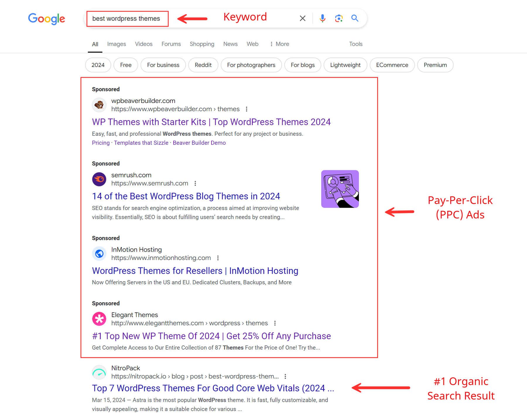Toggle the Lightweight filter chip
Image resolution: width=527 pixels, height=420 pixels.
[x=345, y=65]
